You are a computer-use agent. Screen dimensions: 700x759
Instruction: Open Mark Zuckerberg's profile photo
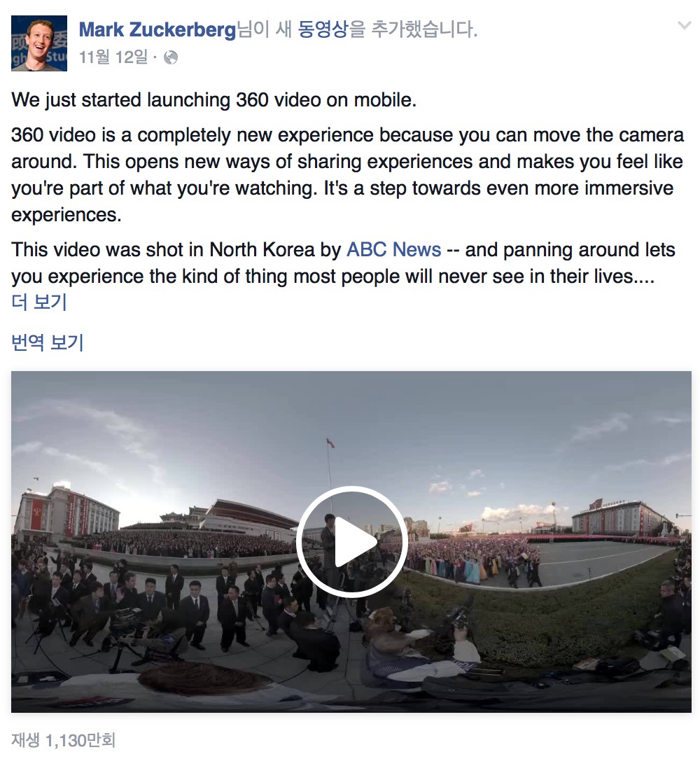[39, 43]
